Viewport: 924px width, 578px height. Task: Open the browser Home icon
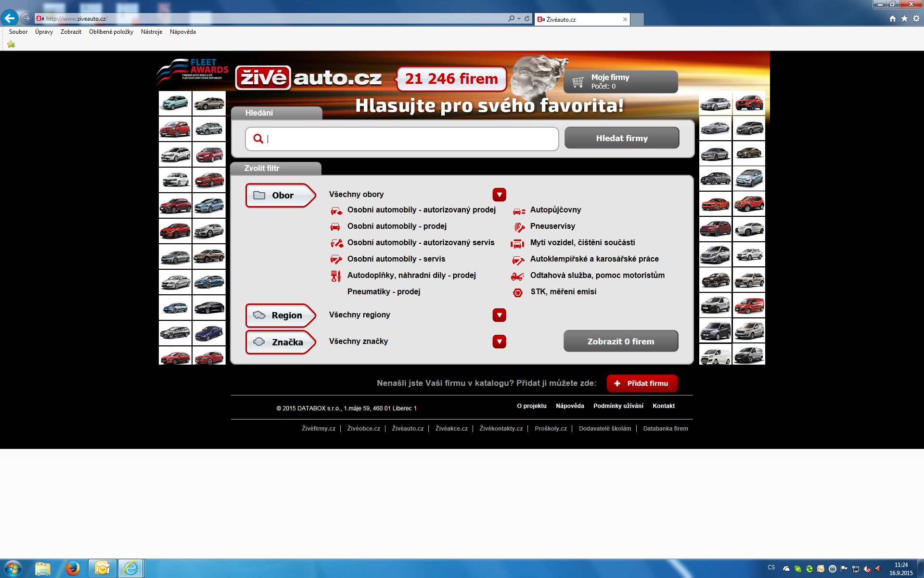[x=893, y=19]
